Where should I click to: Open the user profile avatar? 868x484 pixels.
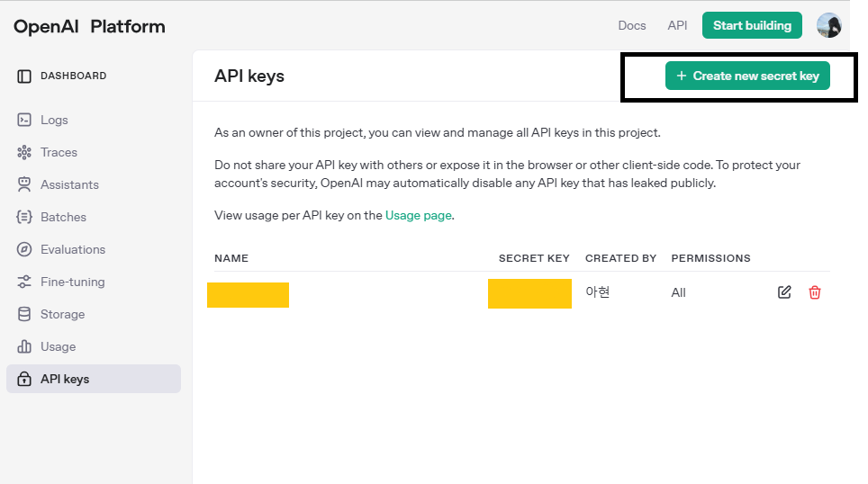point(828,25)
